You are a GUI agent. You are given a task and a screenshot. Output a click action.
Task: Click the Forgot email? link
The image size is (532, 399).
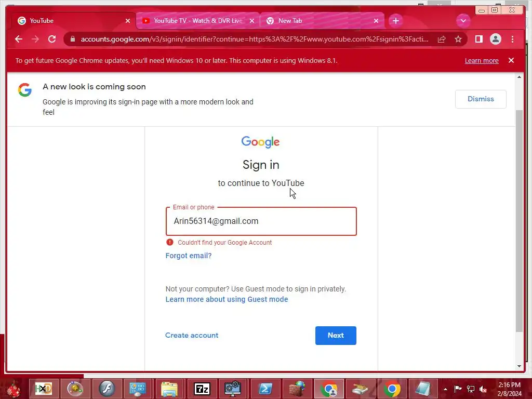[188, 256]
